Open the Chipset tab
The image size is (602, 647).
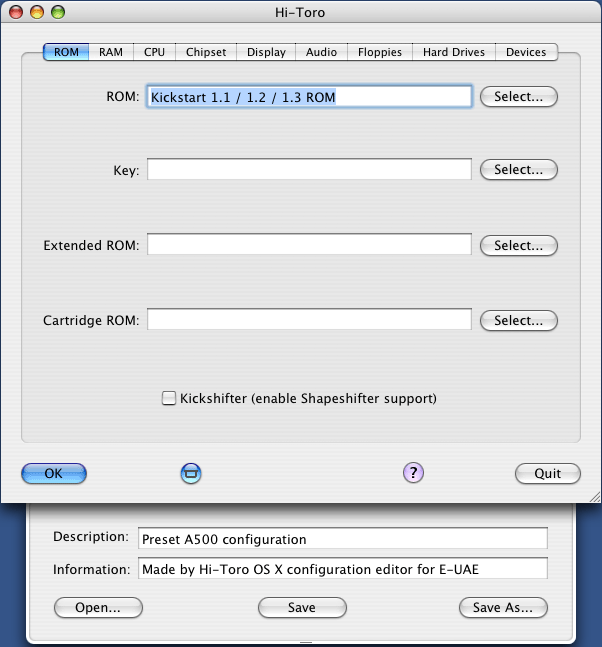tap(206, 52)
